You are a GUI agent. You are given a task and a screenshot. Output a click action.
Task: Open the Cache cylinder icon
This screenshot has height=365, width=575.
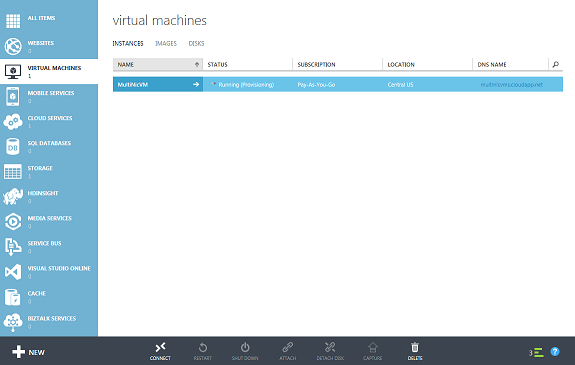pos(13,297)
